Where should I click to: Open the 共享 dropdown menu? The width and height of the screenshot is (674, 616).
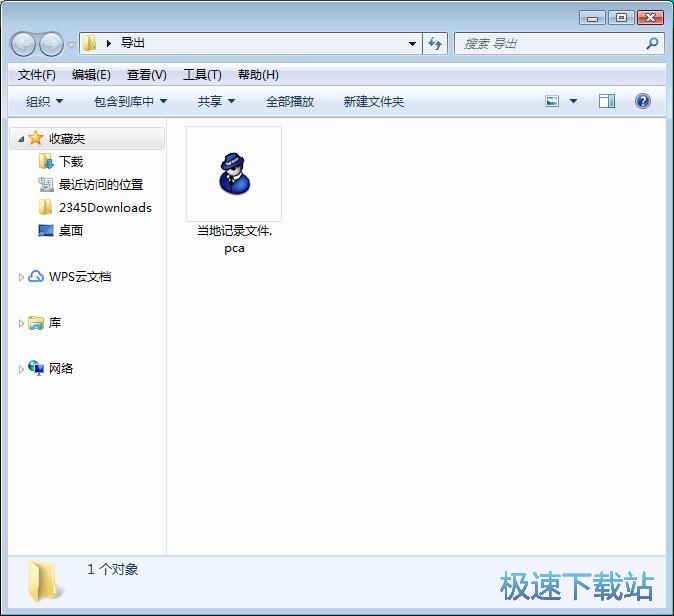point(216,101)
